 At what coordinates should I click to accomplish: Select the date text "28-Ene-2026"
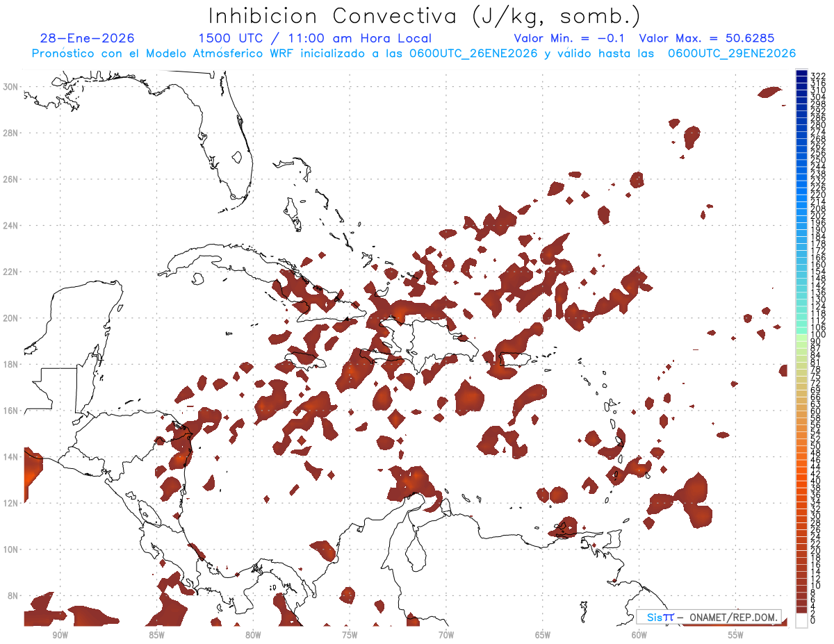coord(88,38)
